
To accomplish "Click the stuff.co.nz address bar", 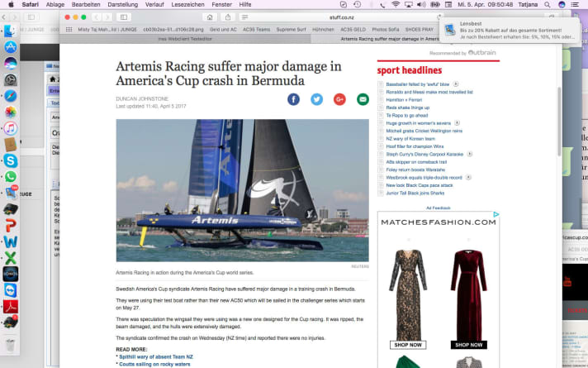I will coord(341,17).
